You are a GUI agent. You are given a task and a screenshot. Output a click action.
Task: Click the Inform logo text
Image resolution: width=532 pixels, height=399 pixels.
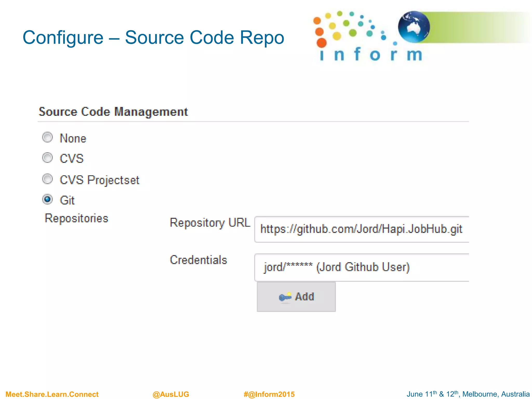click(x=371, y=55)
